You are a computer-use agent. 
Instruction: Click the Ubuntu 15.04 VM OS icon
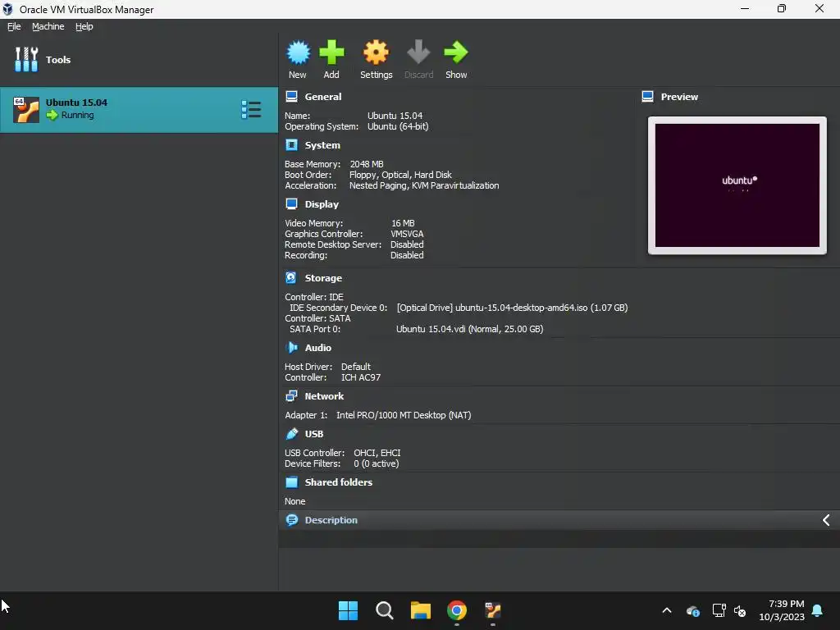[25, 110]
